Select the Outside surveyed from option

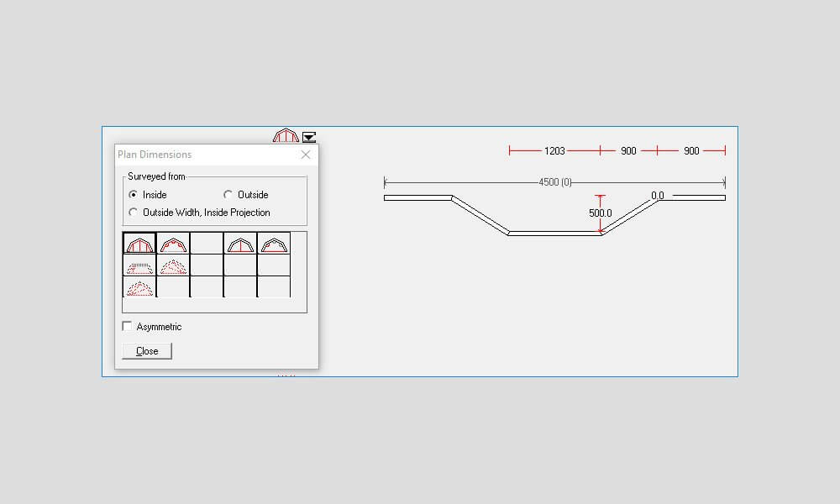click(x=228, y=194)
